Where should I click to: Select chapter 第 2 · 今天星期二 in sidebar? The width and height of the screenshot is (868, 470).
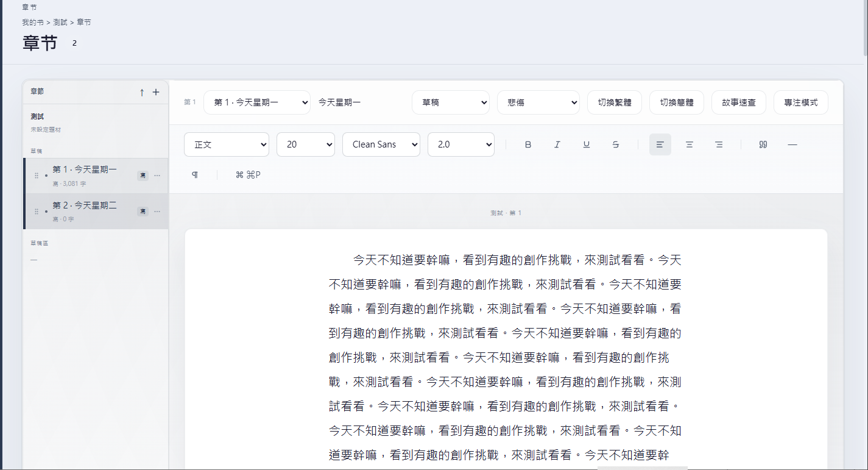[96, 212]
